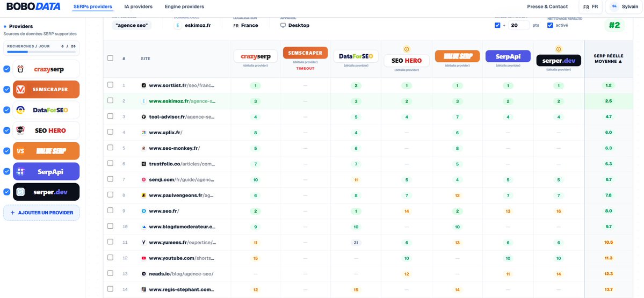Click the Desktop monitor icon
Viewport: 644px width, 298px height.
[x=283, y=25]
